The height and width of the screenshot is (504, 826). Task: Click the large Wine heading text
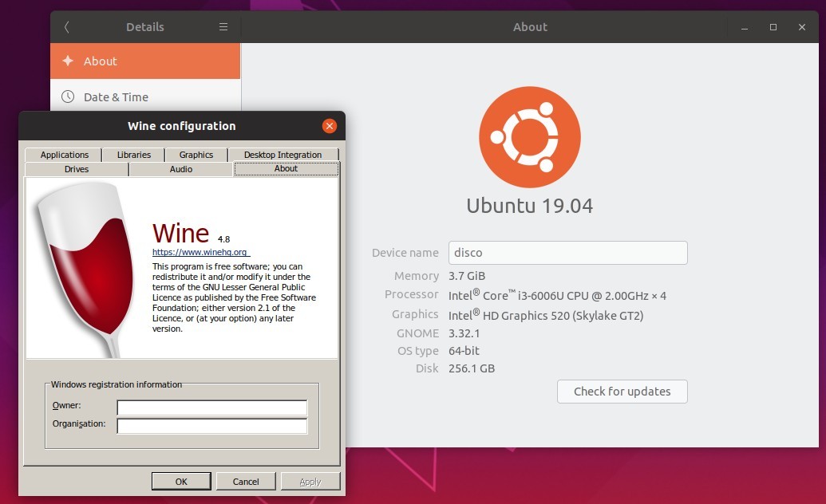[x=180, y=233]
